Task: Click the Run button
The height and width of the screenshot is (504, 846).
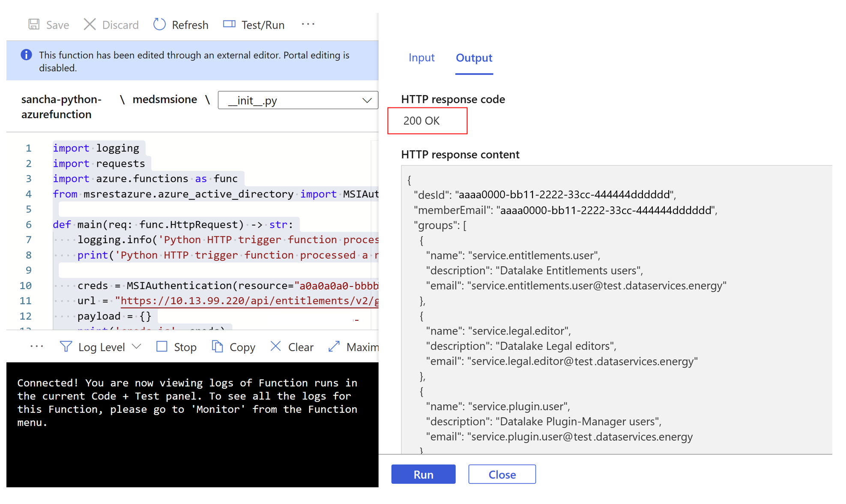Action: [x=423, y=474]
